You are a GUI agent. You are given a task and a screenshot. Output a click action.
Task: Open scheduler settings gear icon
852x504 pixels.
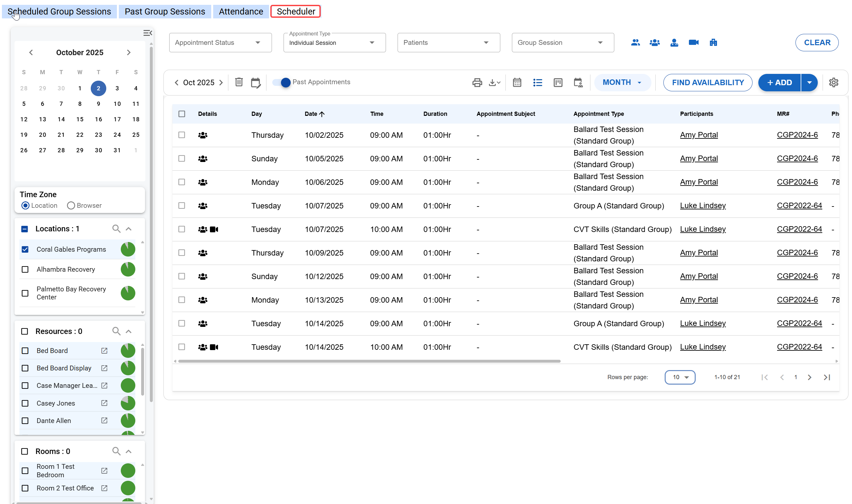(x=833, y=83)
